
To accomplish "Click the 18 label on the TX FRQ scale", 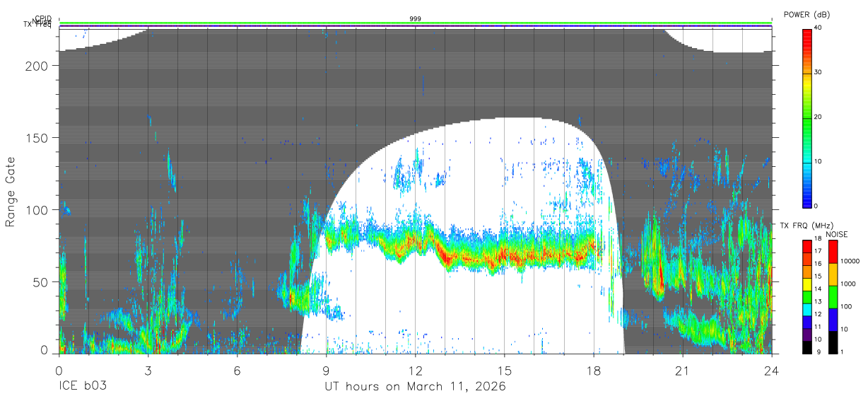I will (818, 240).
